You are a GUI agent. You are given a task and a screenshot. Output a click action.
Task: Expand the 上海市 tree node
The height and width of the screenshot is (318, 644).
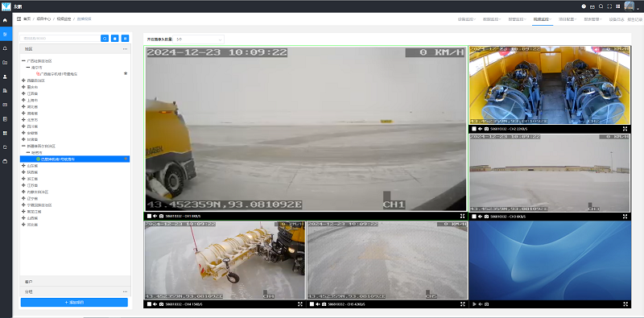point(23,101)
